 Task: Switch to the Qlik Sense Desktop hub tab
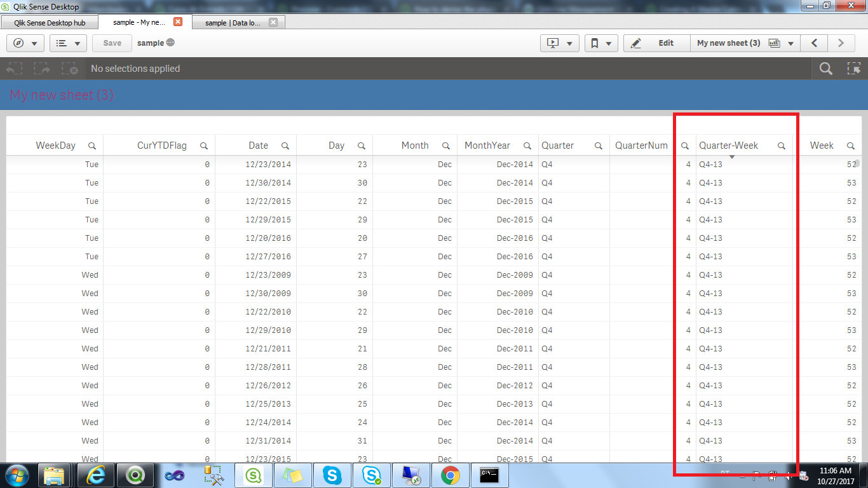click(x=50, y=22)
